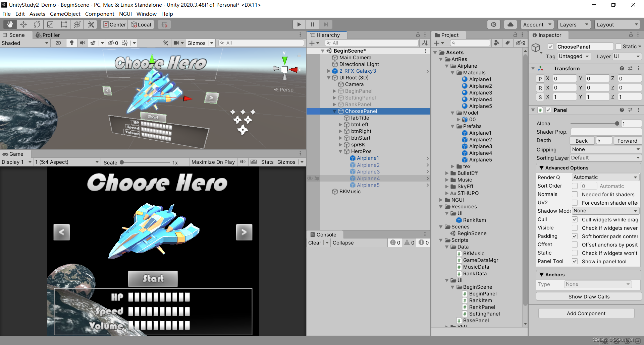Search by label in Project panel
The height and width of the screenshot is (345, 644).
coord(508,43)
